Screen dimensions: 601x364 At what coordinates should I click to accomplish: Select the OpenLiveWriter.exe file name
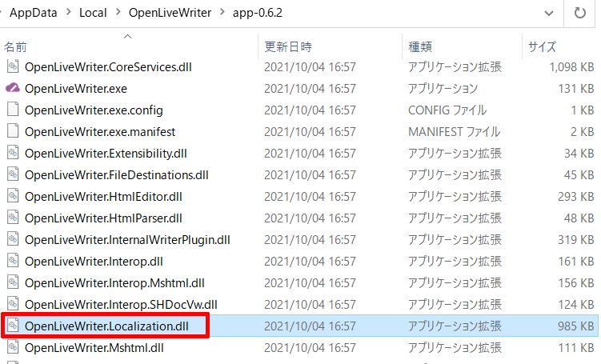pos(76,89)
